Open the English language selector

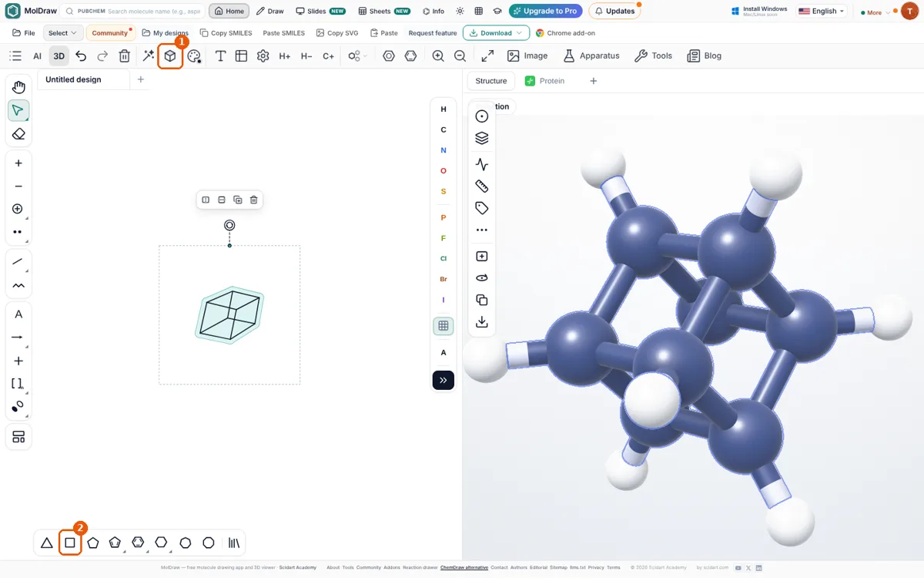pyautogui.click(x=822, y=12)
